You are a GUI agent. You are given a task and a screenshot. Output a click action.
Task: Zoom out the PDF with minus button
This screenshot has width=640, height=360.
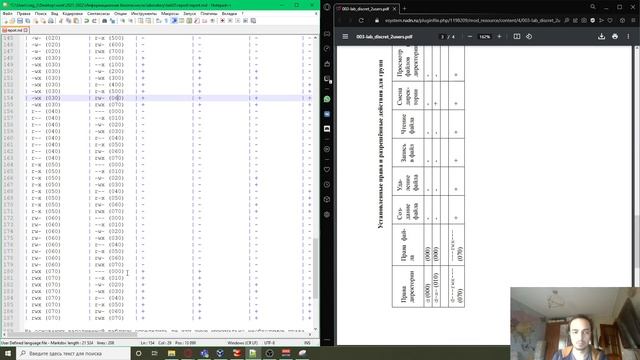[x=470, y=36]
